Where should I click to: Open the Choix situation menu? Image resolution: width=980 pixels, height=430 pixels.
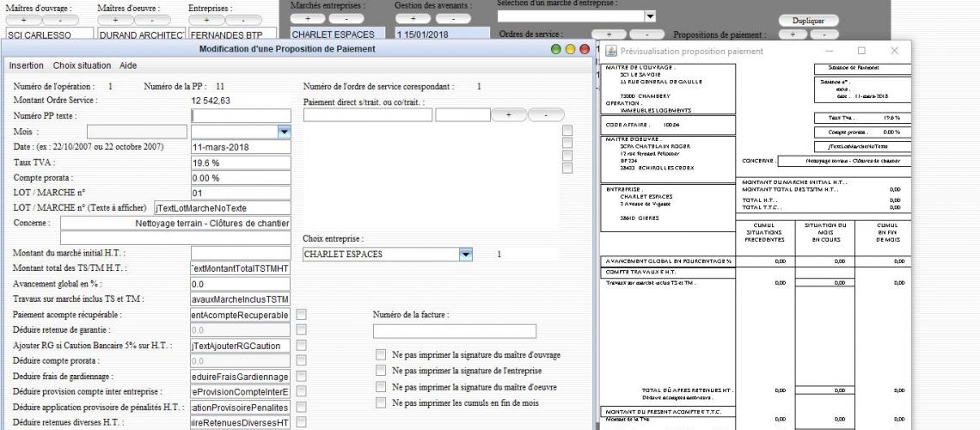pyautogui.click(x=82, y=65)
